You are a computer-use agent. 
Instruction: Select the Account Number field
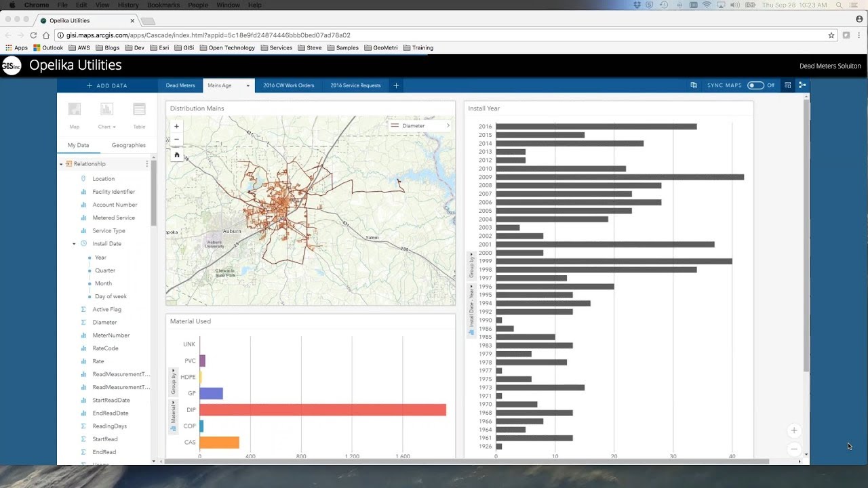(115, 205)
